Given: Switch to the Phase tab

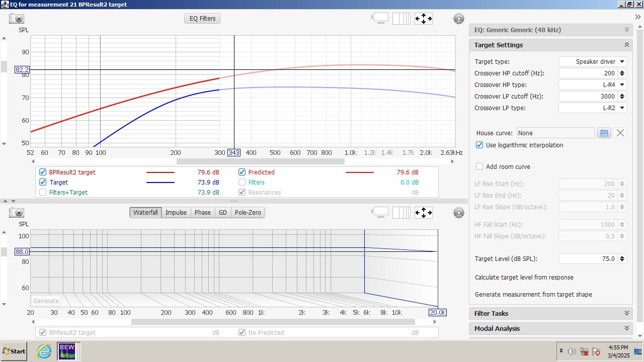Looking at the screenshot, I should click(203, 213).
